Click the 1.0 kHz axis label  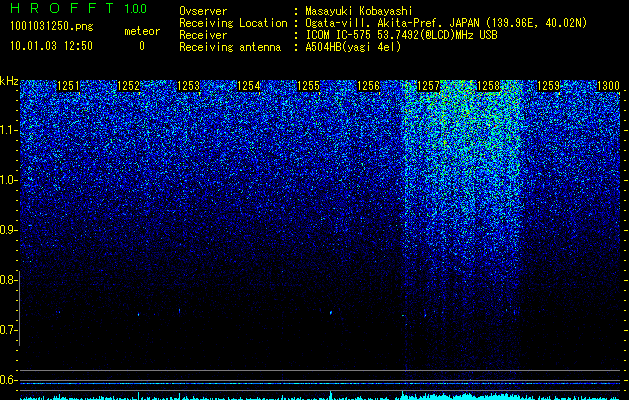click(9, 181)
